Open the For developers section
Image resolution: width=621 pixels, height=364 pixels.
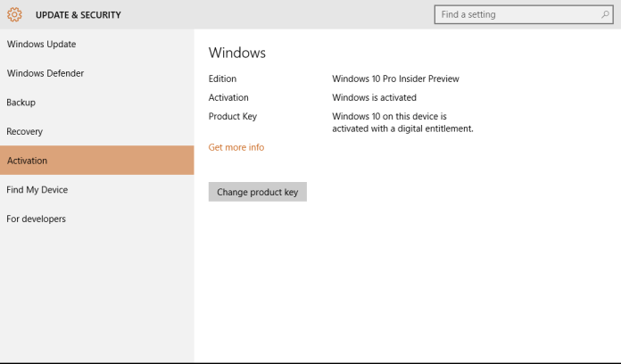click(97, 219)
